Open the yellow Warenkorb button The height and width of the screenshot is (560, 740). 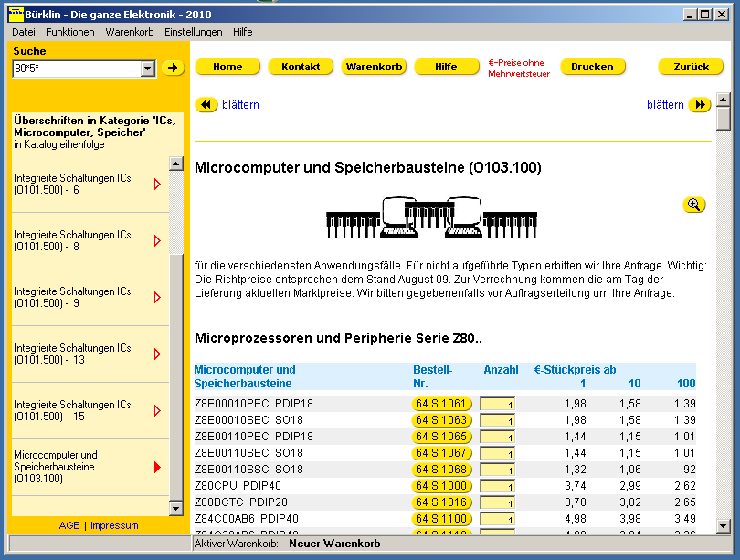374,67
